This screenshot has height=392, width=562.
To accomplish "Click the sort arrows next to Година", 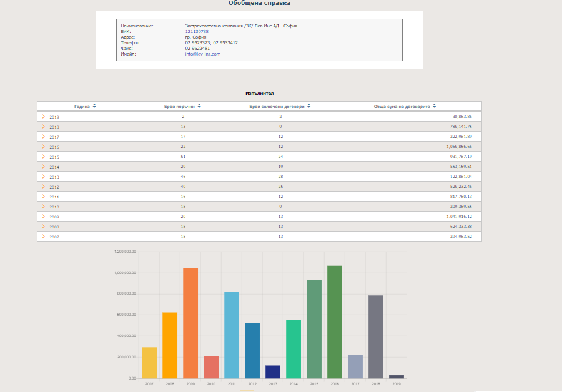I will point(94,106).
